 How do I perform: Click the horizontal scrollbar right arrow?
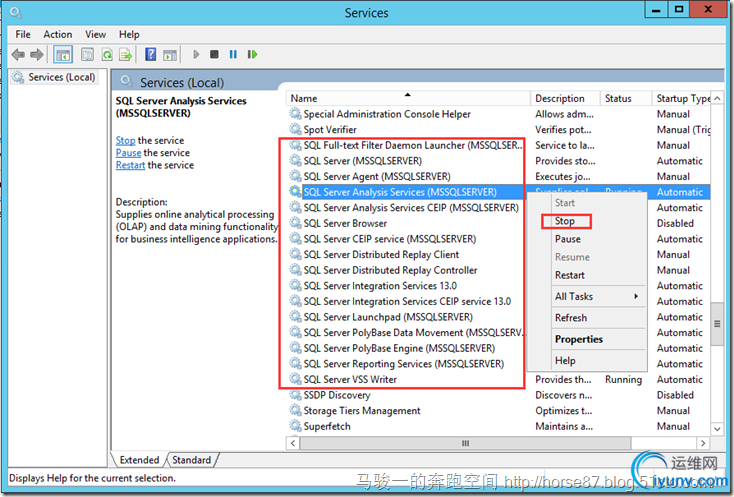click(703, 443)
